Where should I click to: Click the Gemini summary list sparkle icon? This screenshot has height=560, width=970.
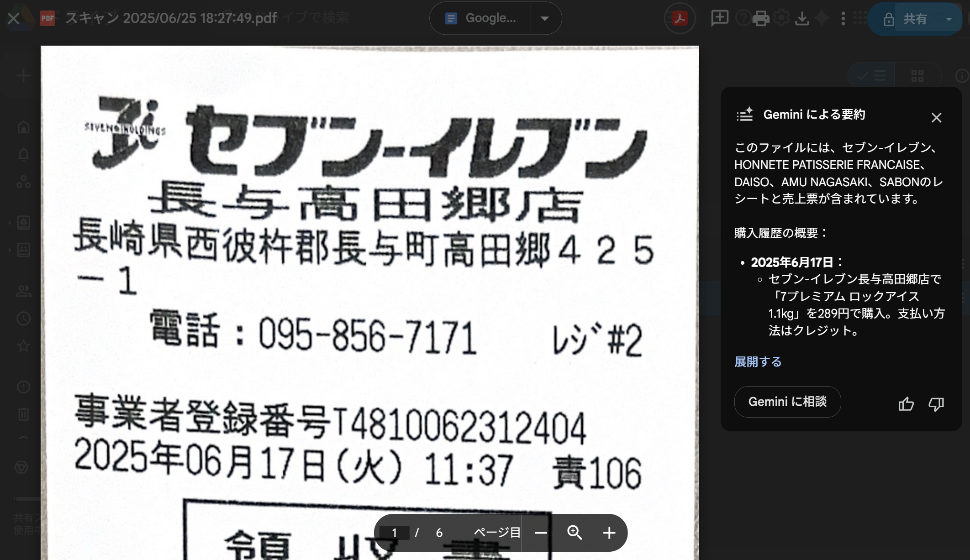pyautogui.click(x=745, y=114)
